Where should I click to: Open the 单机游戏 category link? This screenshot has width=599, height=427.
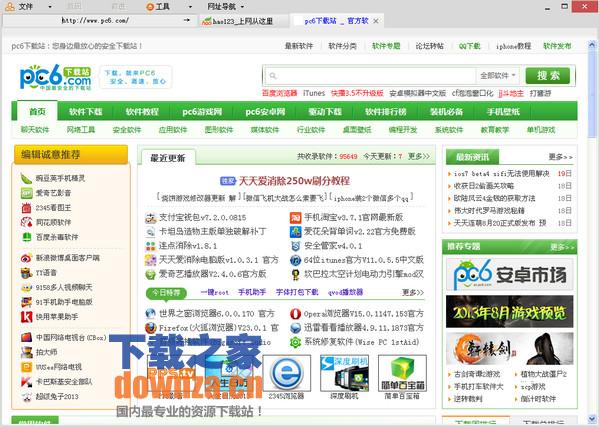click(x=541, y=130)
